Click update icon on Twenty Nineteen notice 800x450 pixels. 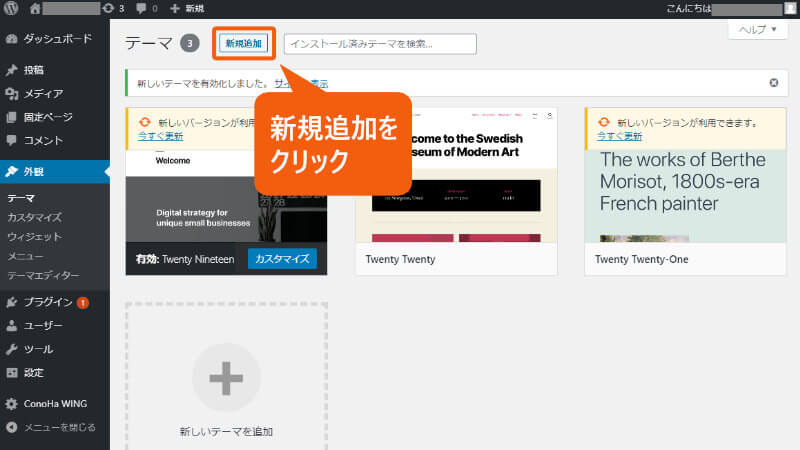[145, 122]
